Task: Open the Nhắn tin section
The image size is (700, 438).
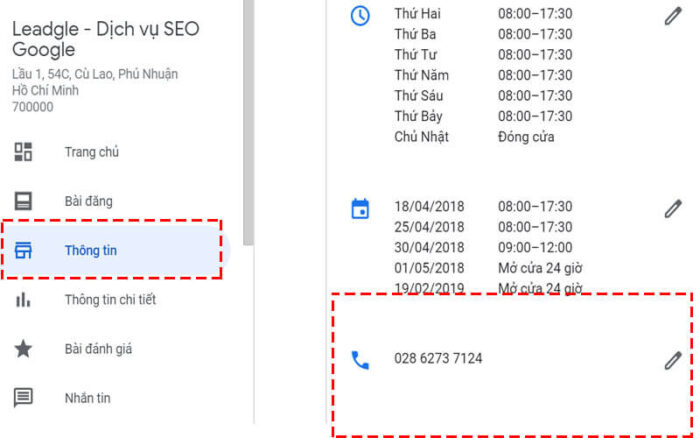Action: [x=88, y=398]
